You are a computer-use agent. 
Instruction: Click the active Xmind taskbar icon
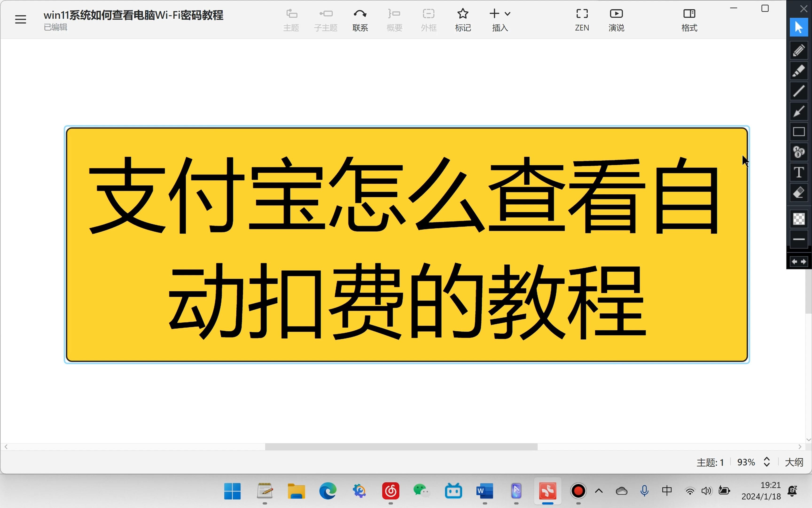tap(548, 491)
